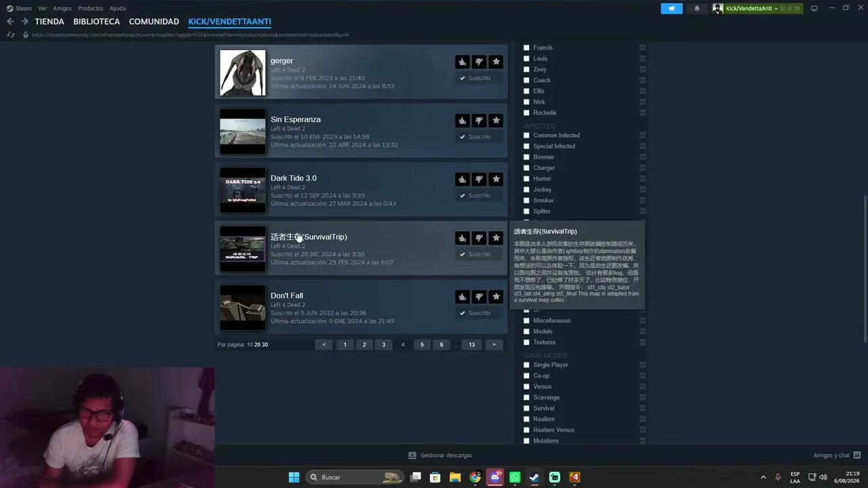
Task: Open the gerger item thumbnail
Action: [x=243, y=73]
